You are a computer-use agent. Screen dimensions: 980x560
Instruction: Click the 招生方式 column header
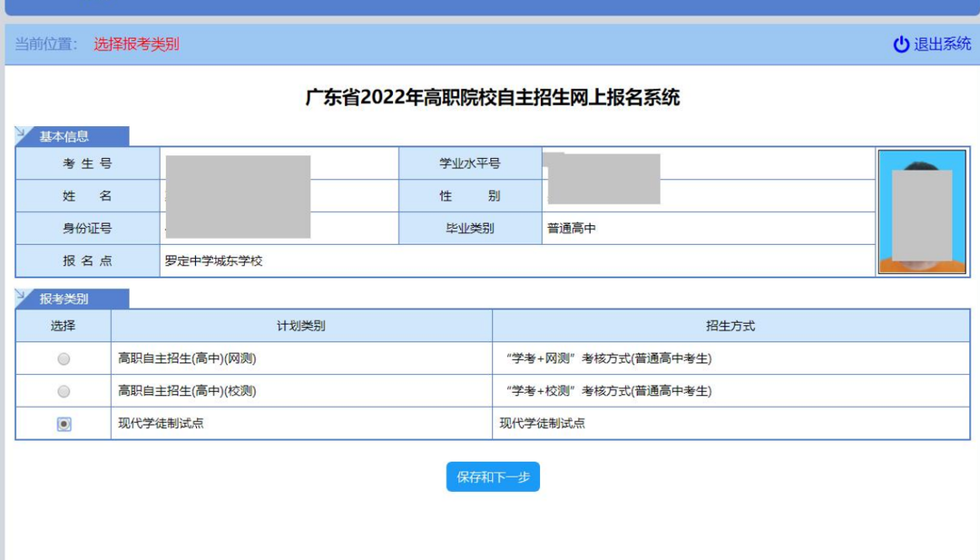[730, 326]
